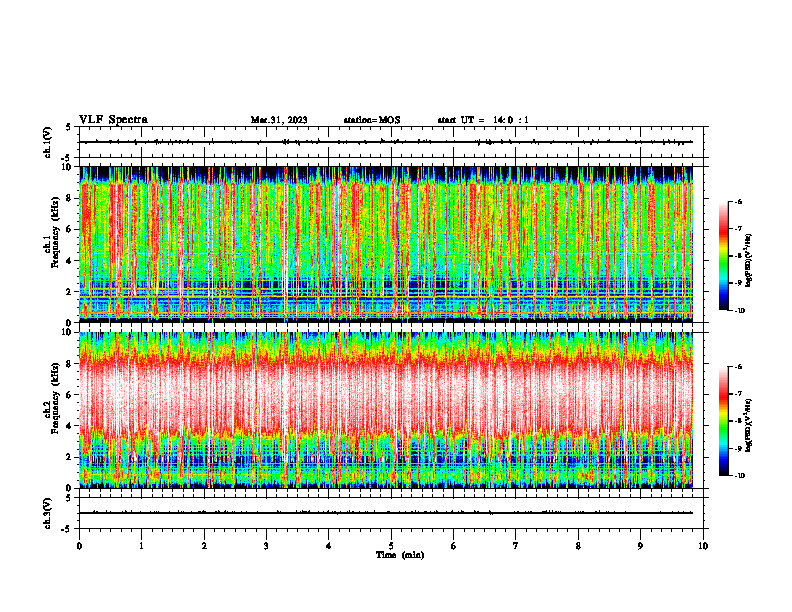Select "-7" label on ch.1 color bar
The image size is (792, 612).
[x=739, y=229]
